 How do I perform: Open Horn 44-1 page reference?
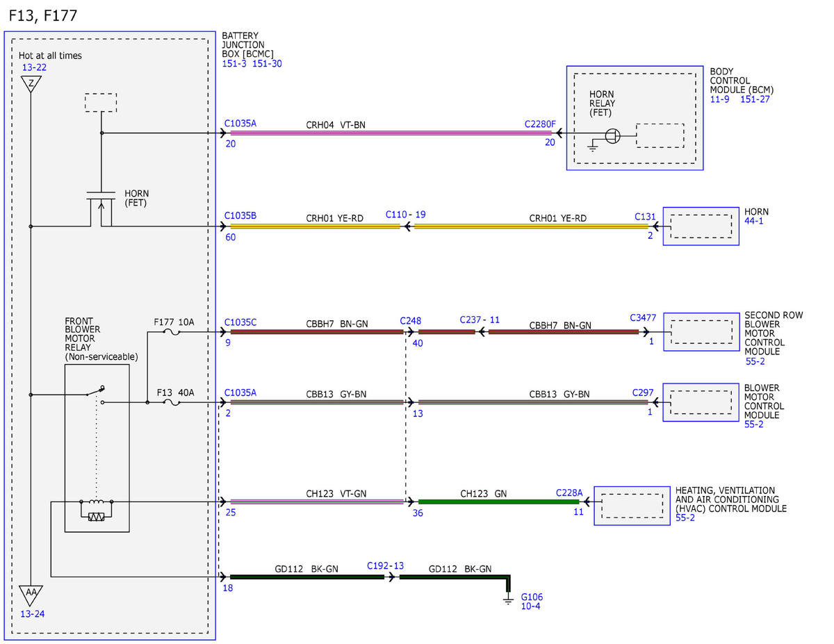pyautogui.click(x=754, y=221)
